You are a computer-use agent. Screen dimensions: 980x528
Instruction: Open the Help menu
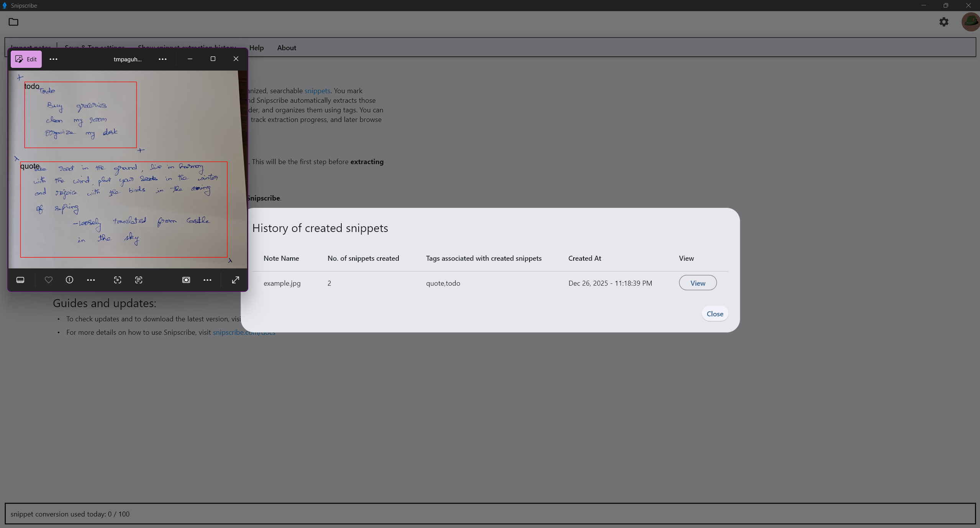click(257, 48)
